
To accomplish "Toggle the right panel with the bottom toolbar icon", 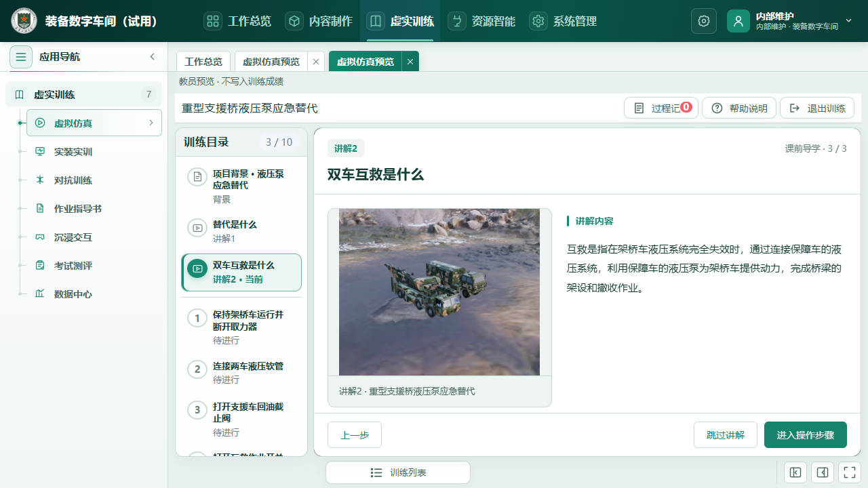I will click(823, 472).
